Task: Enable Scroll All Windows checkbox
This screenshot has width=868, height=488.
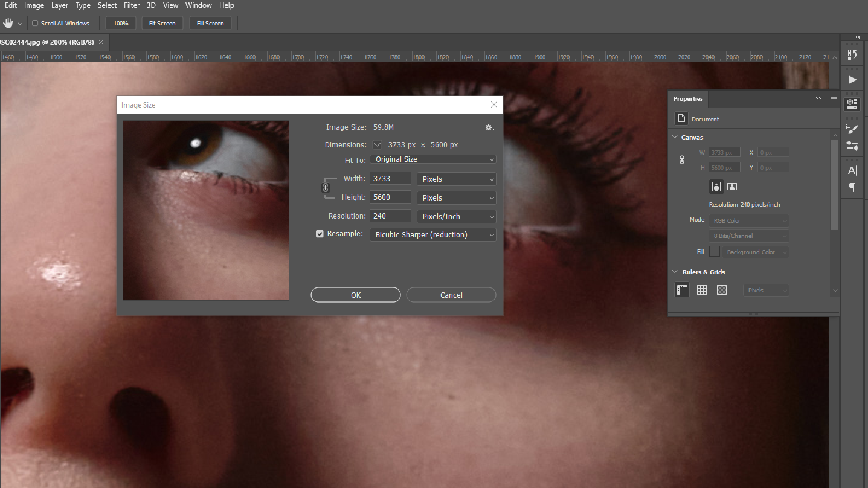Action: click(x=35, y=23)
